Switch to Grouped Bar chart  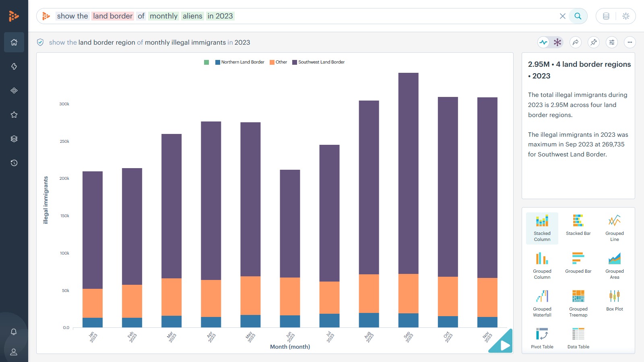click(x=578, y=263)
